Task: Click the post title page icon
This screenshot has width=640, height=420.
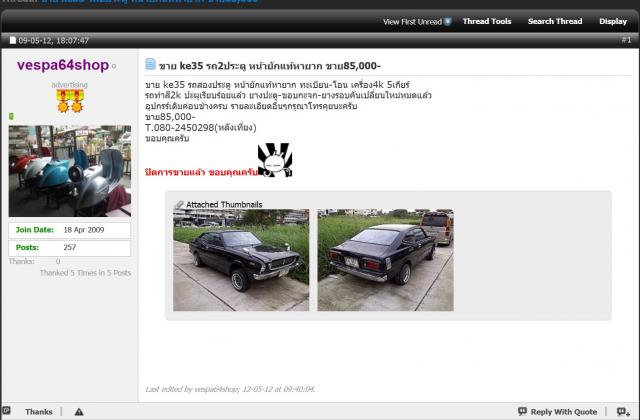Action: tap(151, 65)
